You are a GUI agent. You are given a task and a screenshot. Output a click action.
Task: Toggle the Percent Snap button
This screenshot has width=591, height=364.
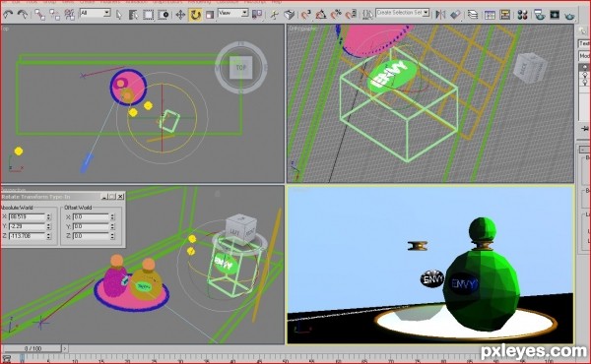[336, 15]
